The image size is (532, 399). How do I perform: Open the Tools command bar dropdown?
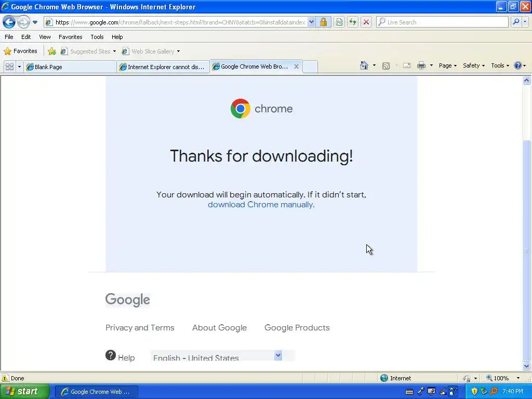point(500,65)
